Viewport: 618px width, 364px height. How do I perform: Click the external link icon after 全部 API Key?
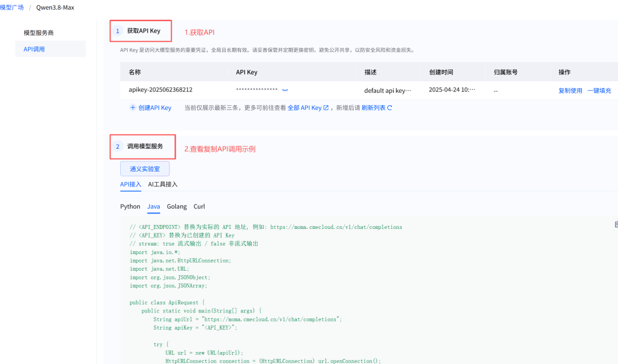326,108
